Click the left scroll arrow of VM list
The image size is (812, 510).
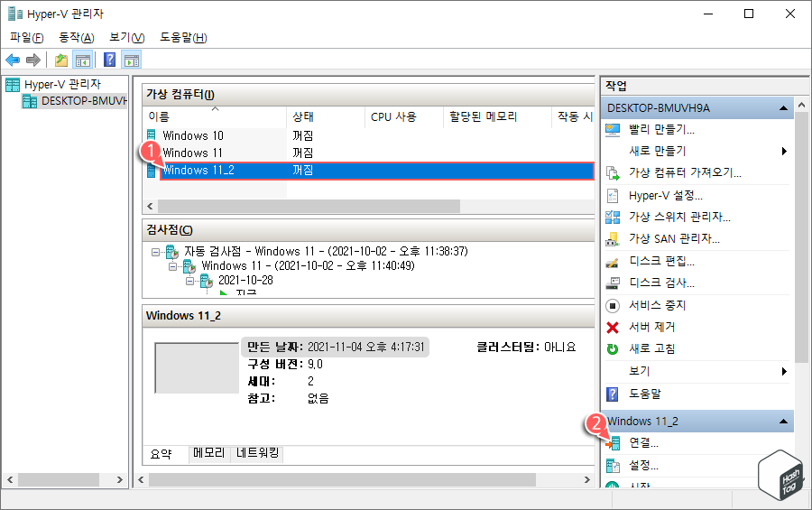pos(150,207)
